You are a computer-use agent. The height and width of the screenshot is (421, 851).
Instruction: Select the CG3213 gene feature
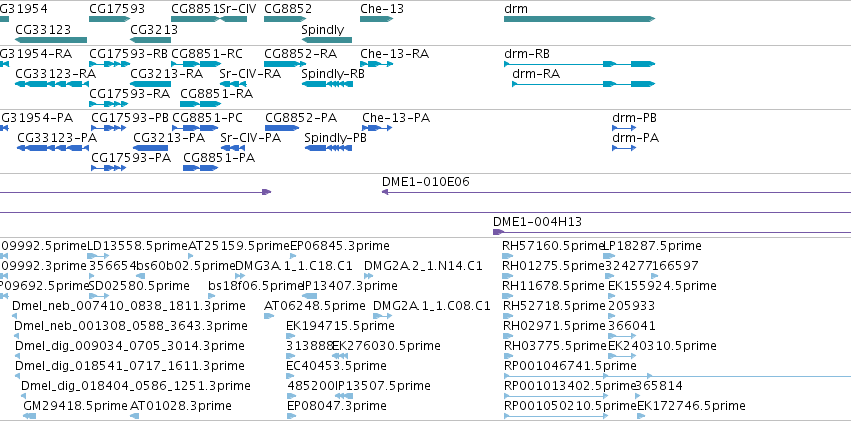[150, 40]
